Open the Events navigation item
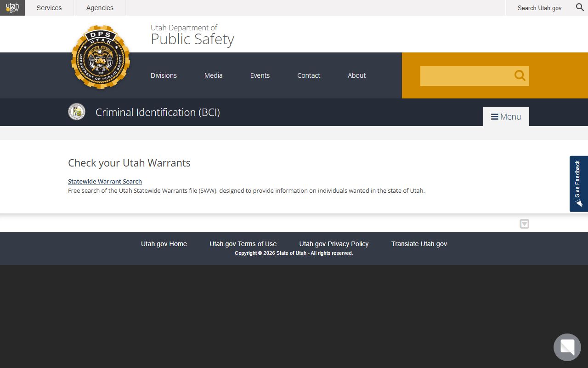This screenshot has height=368, width=588. [x=260, y=75]
